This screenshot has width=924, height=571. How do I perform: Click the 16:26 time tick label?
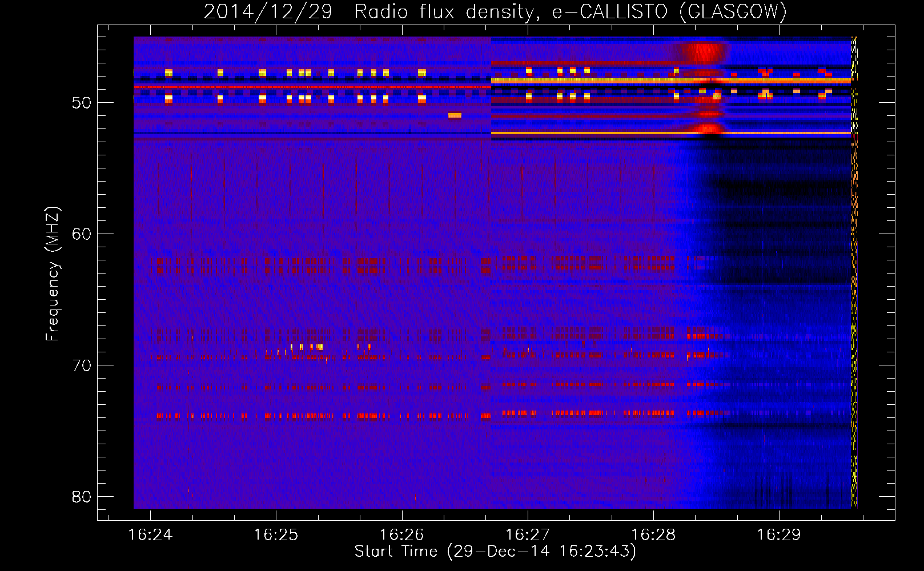pos(402,535)
